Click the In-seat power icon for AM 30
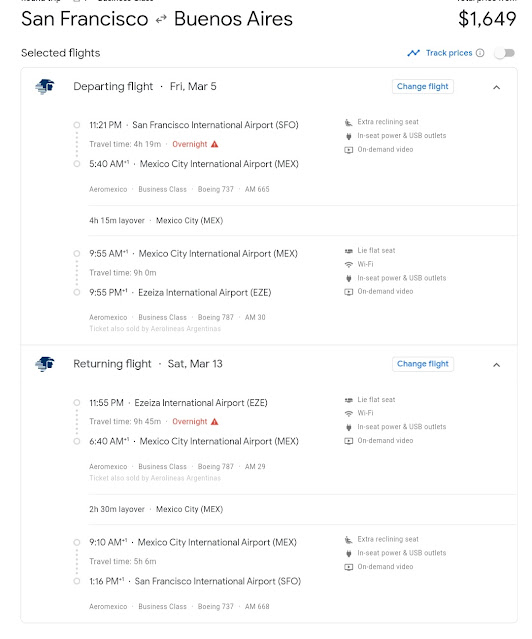 point(349,278)
